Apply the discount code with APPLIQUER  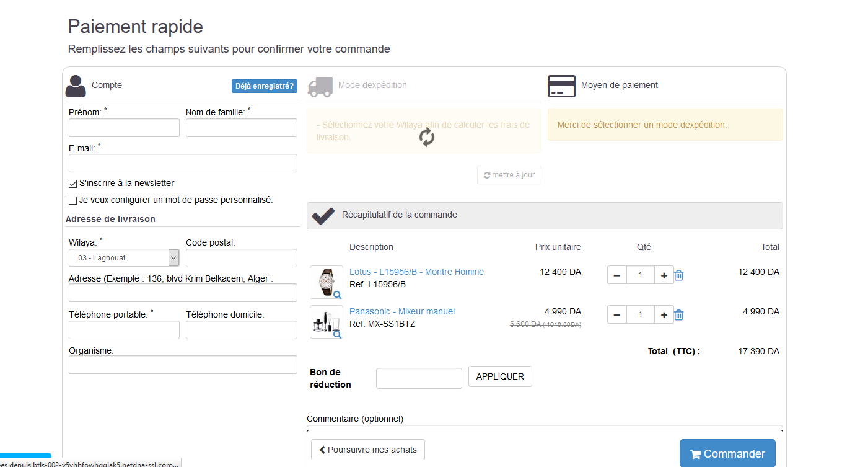(500, 376)
